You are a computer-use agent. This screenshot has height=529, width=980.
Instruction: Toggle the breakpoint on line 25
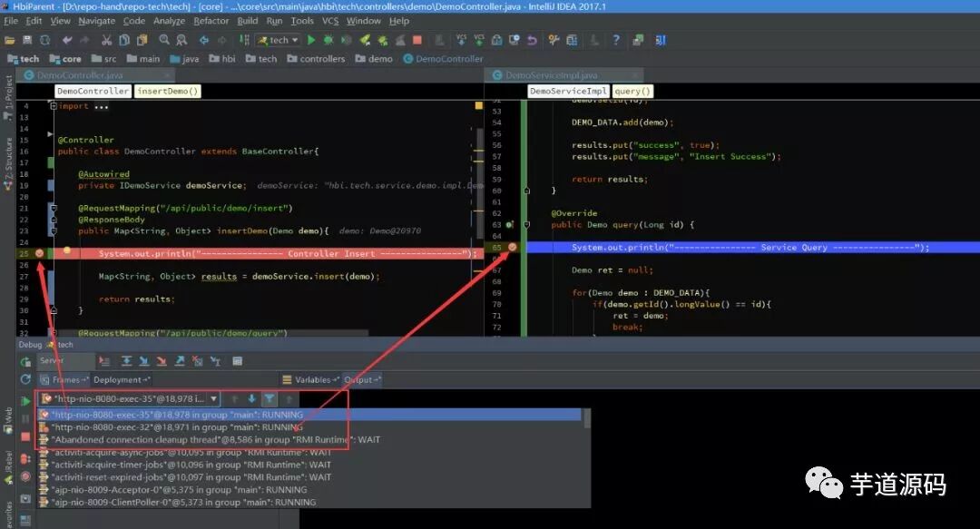pyautogui.click(x=39, y=253)
